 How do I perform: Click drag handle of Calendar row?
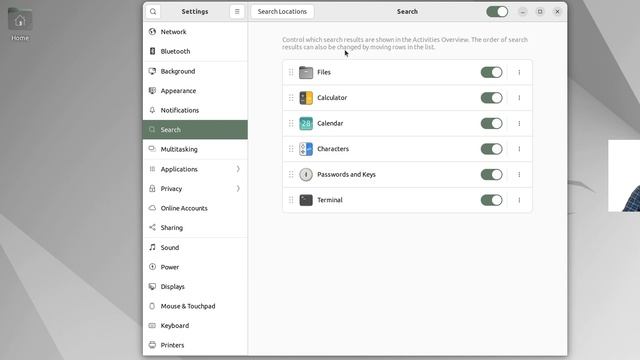point(291,123)
